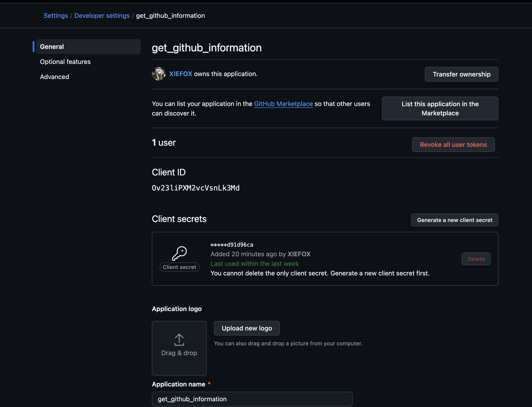
Task: Open the Settings breadcrumb link
Action: click(56, 16)
